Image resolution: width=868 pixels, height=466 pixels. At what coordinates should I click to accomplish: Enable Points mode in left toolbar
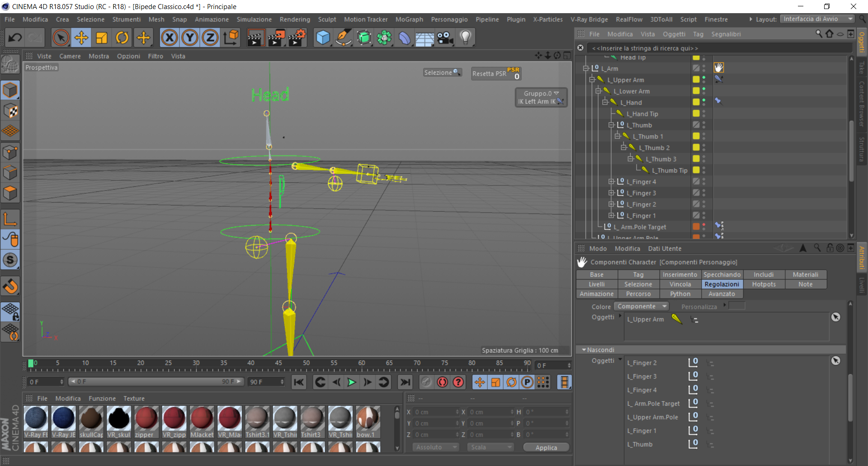(x=10, y=152)
